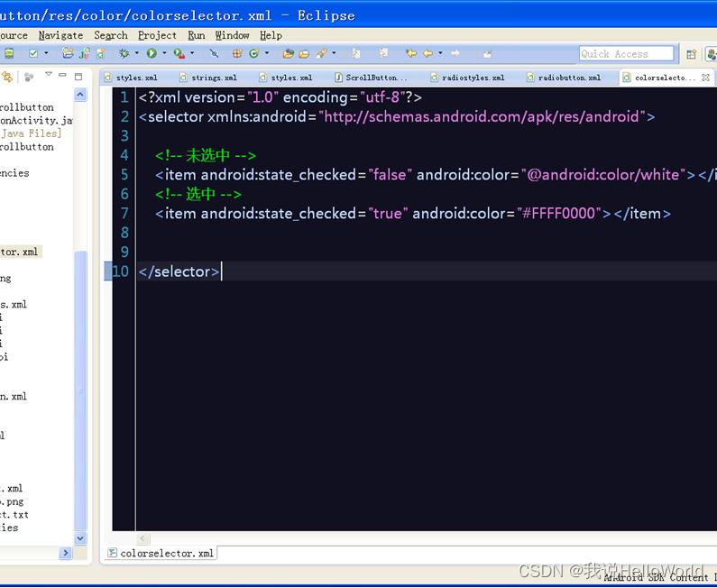The image size is (717, 588).
Task: Click the Pin Editor icon
Action: 487,53
